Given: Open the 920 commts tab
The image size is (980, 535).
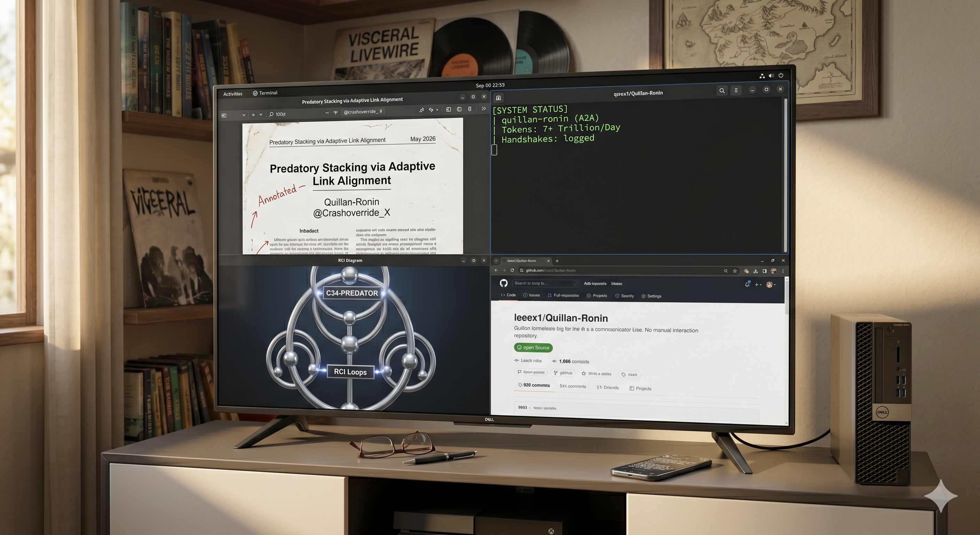Looking at the screenshot, I should (x=534, y=385).
